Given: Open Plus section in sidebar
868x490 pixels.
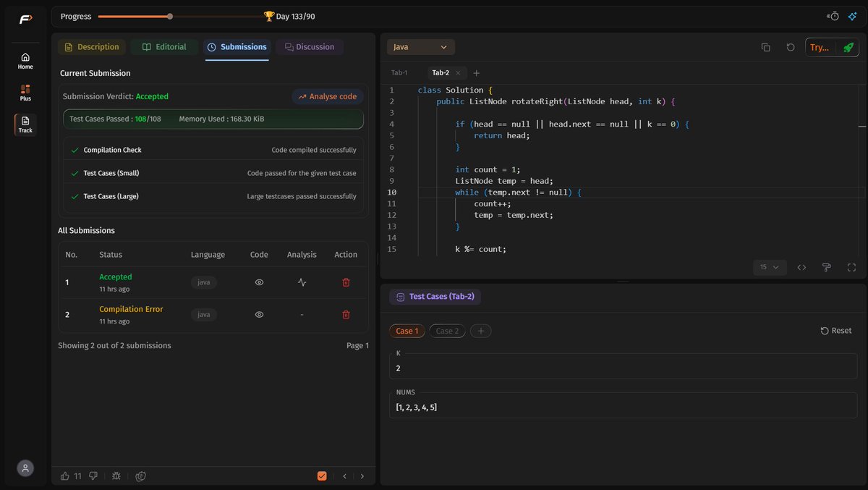Looking at the screenshot, I should point(25,93).
